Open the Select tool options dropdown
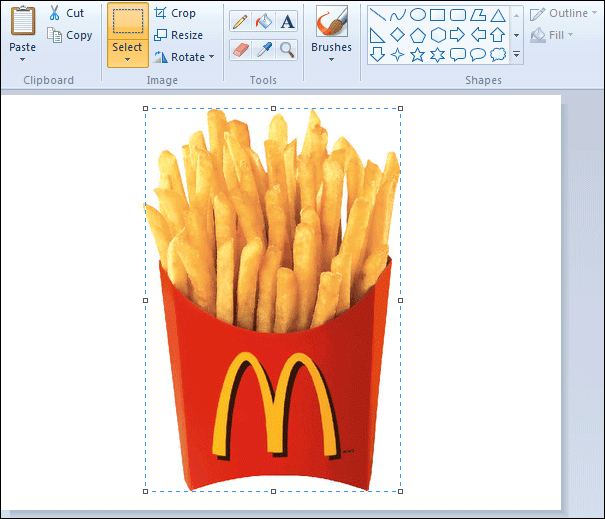The image size is (605, 519). pos(127,60)
